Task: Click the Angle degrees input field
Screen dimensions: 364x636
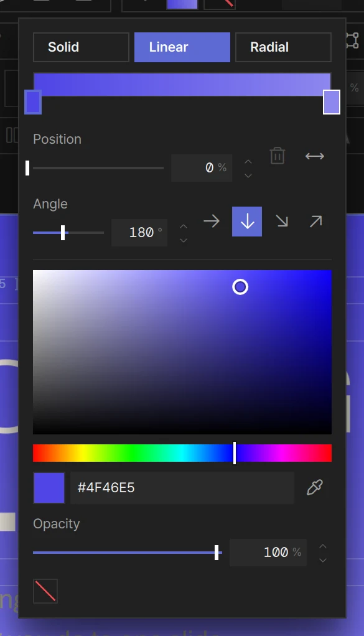Action: point(139,232)
